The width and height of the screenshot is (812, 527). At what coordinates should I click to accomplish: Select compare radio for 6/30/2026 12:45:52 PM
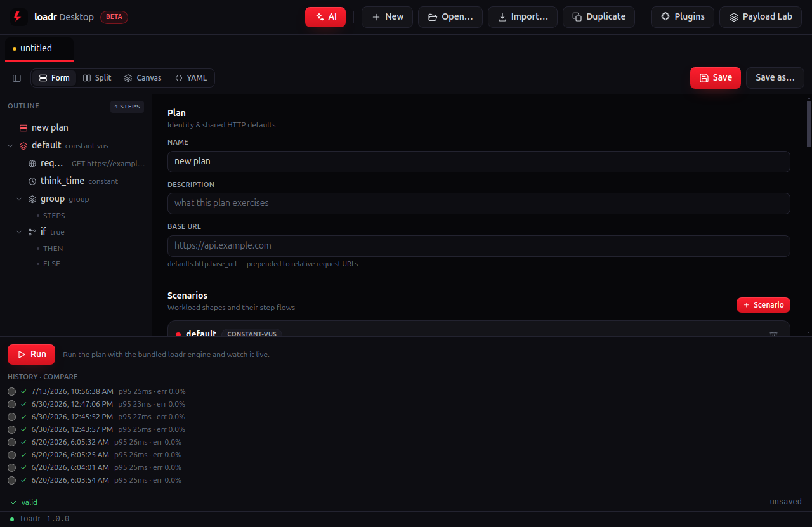click(x=11, y=417)
